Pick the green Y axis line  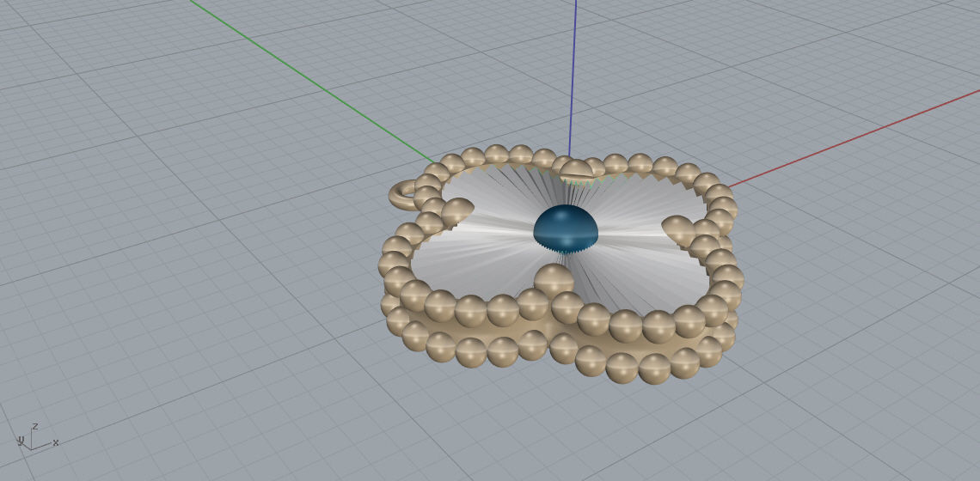(x=311, y=82)
